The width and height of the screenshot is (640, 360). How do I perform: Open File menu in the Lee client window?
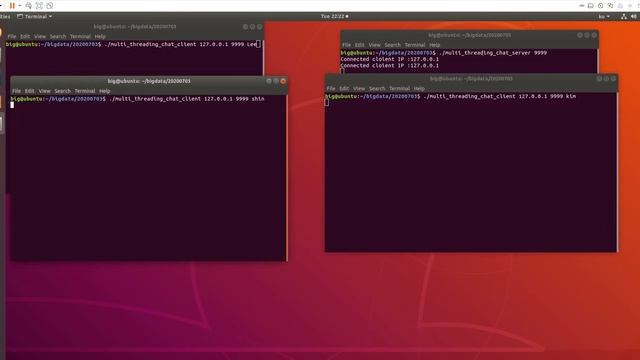[12, 36]
